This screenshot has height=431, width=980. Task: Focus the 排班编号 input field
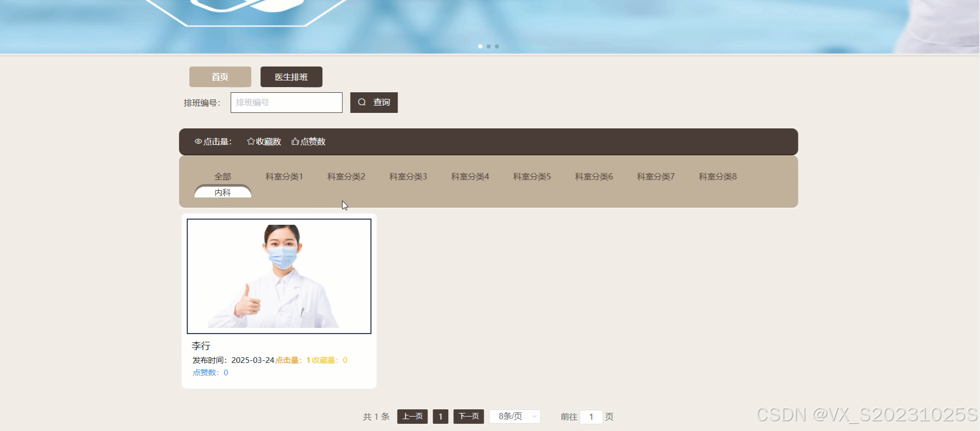[x=286, y=102]
